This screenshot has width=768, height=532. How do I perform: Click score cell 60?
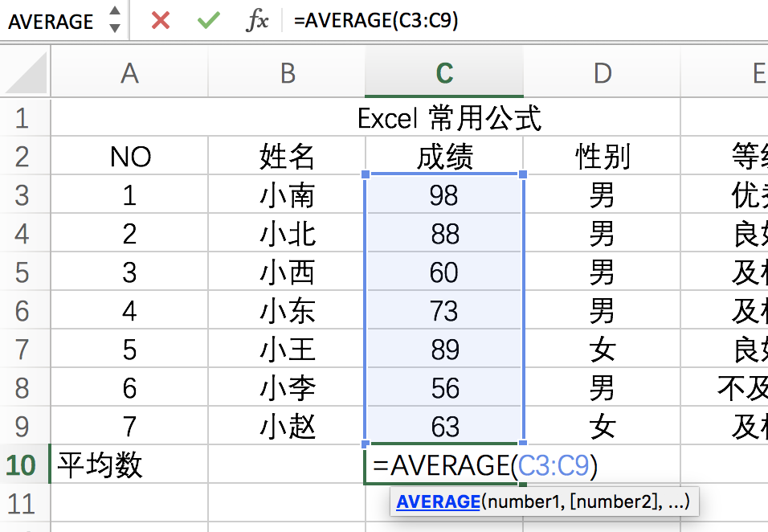(444, 272)
